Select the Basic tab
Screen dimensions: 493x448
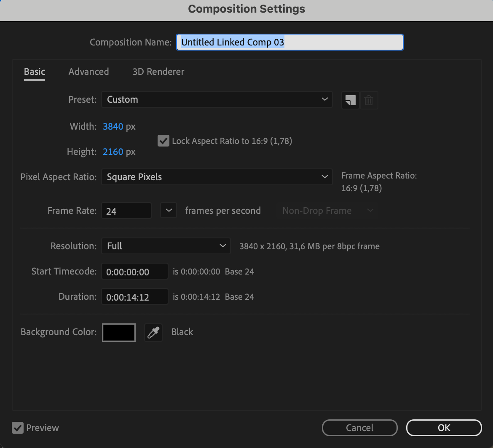pyautogui.click(x=35, y=72)
